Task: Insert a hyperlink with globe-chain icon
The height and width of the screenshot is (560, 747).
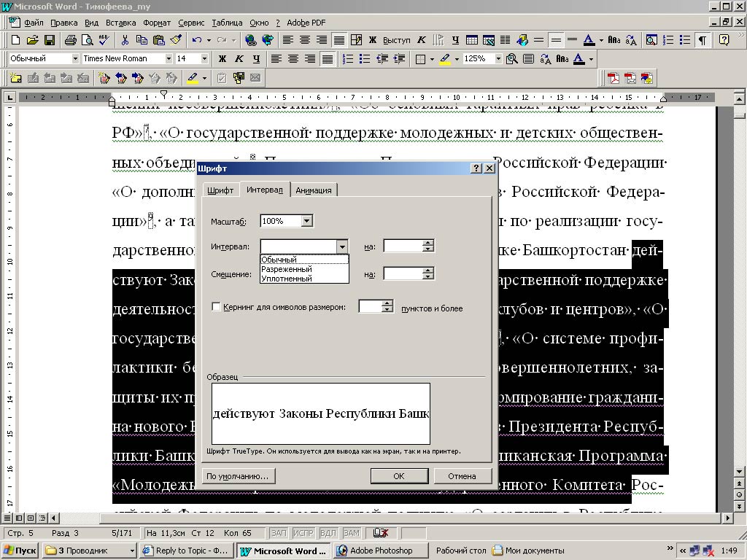Action: pos(250,40)
